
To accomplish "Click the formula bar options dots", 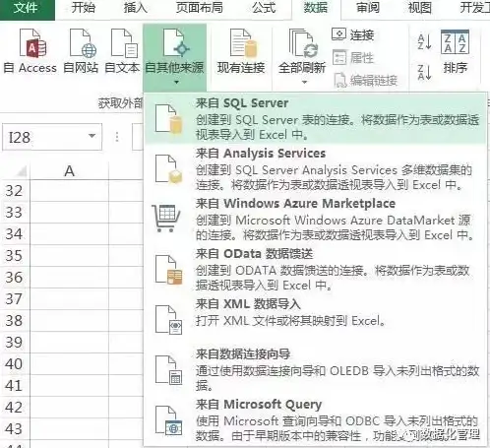I will pos(117,137).
